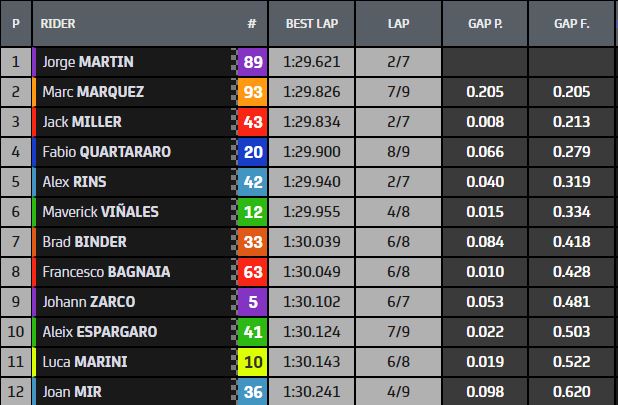Select Brad Binder's orange 33 badge
This screenshot has width=618, height=405.
(x=253, y=242)
